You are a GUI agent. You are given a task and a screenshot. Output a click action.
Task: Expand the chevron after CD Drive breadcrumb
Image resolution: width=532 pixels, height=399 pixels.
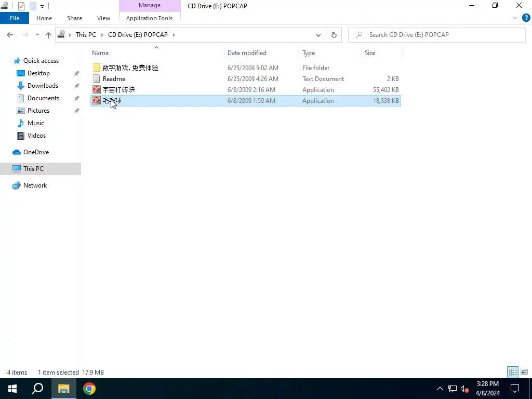(174, 35)
